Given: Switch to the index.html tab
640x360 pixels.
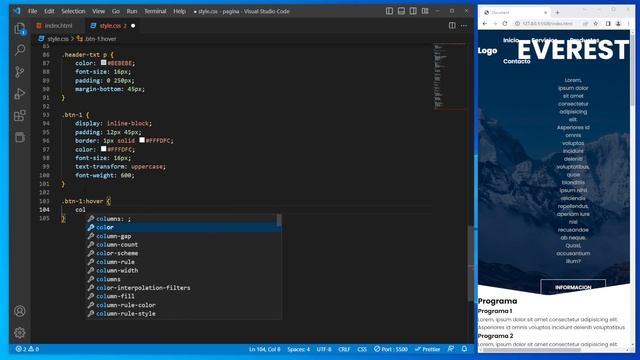Looking at the screenshot, I should click(x=58, y=26).
